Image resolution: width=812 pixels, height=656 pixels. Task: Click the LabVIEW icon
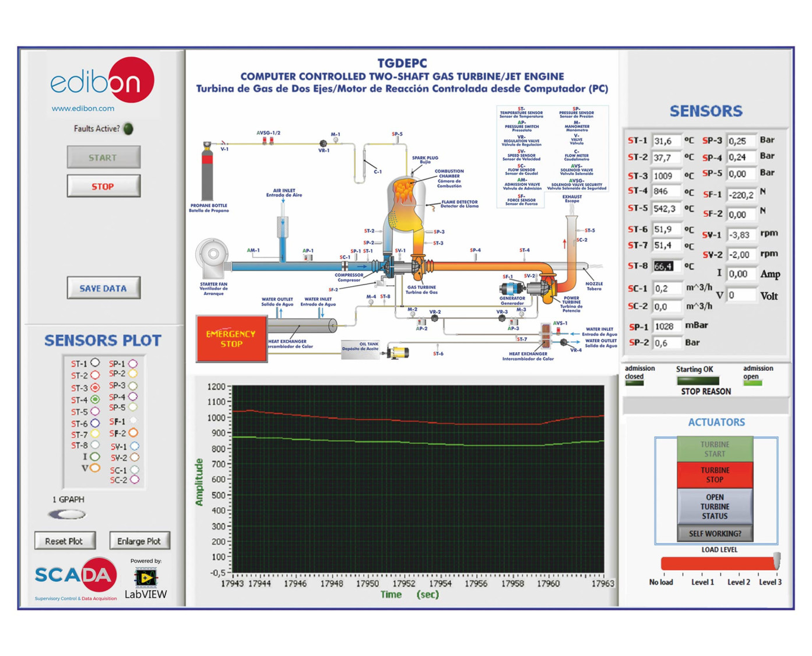146,577
